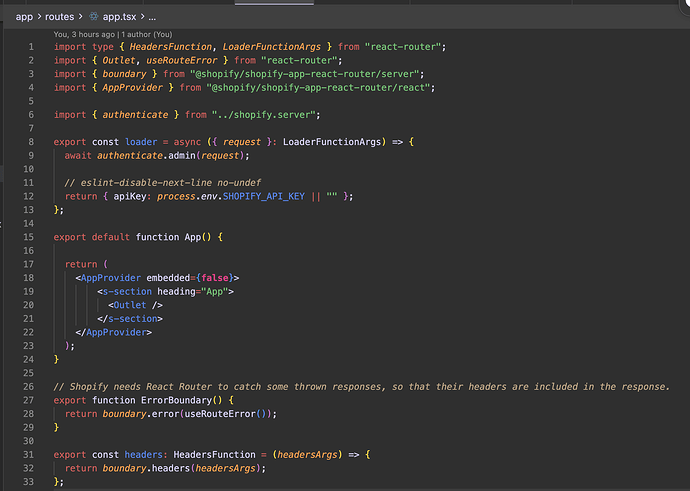Click 'Outlet' in import on line 2
The height and width of the screenshot is (491, 690).
tap(119, 60)
